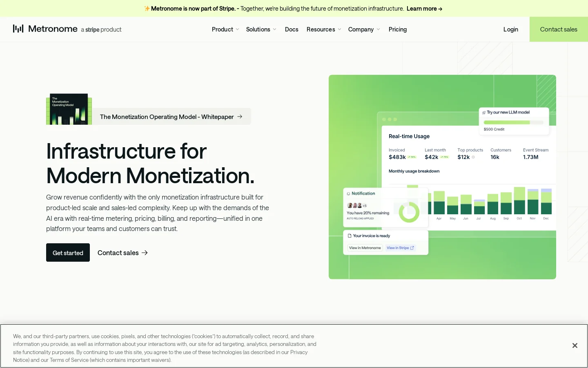588x368 pixels.
Task: Click 'You have 20% remaining' text
Action: [368, 213]
